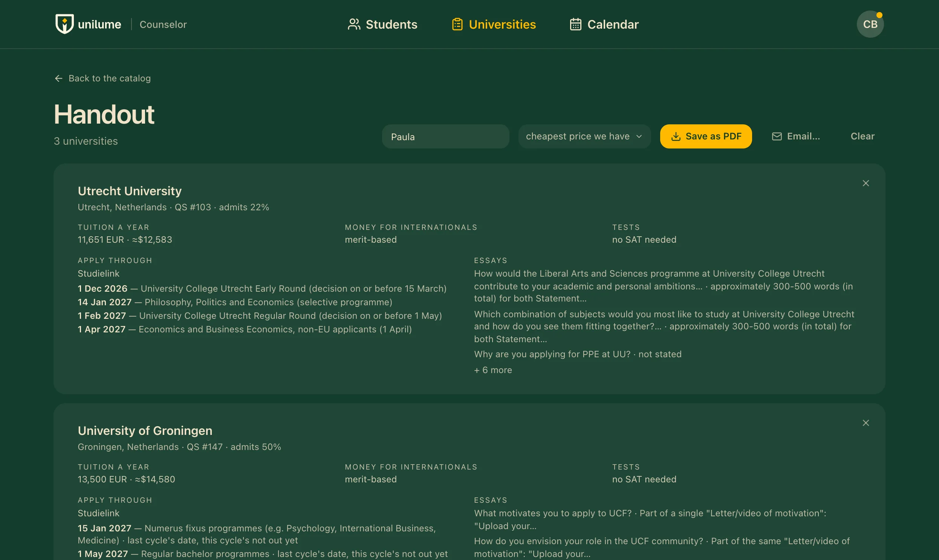Open the Email… option
This screenshot has width=939, height=560.
(x=796, y=136)
